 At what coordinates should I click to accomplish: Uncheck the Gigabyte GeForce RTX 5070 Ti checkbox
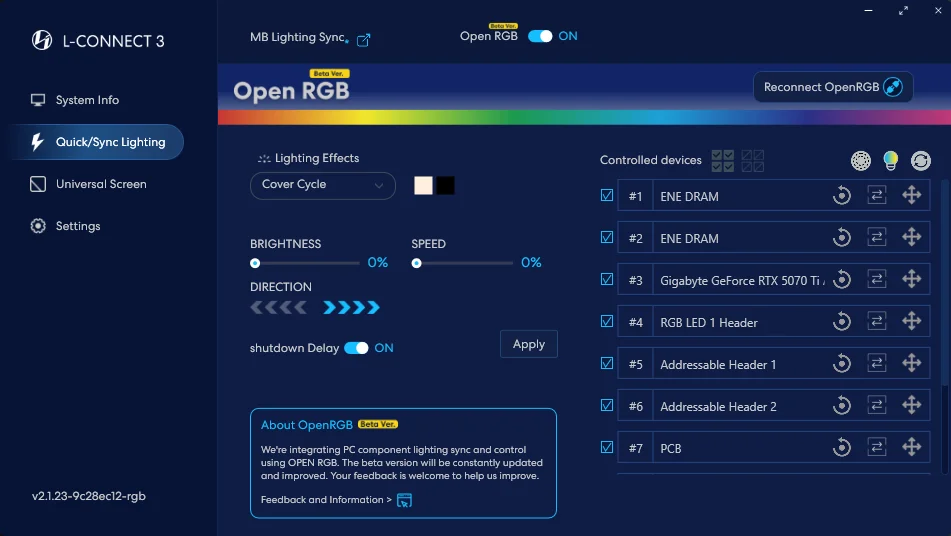[x=607, y=279]
